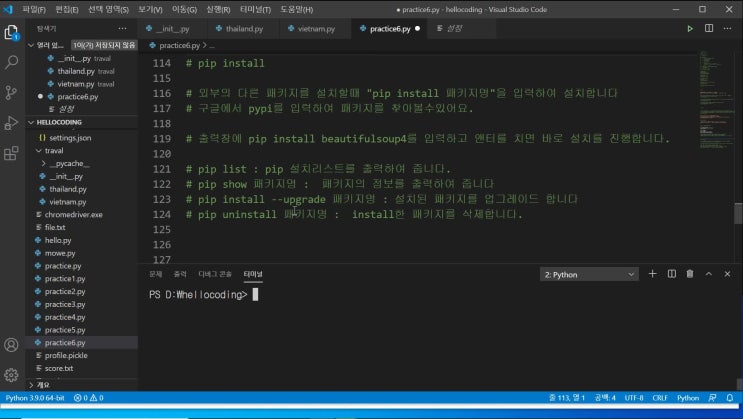Click the code minimap overview

pyautogui.click(x=716, y=100)
